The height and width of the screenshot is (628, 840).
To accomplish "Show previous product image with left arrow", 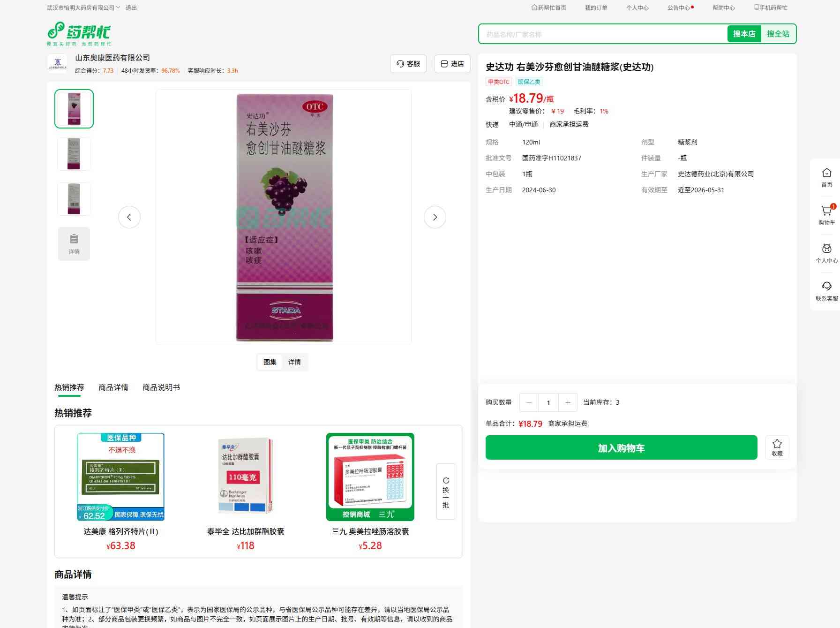I will coord(129,217).
